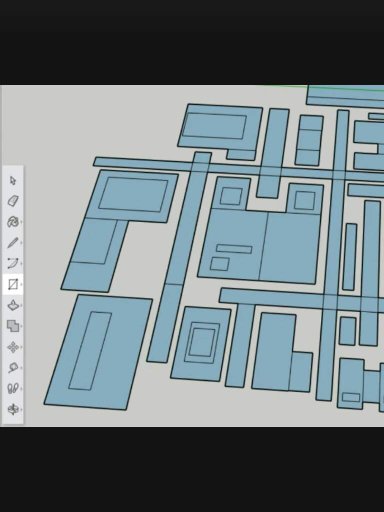The width and height of the screenshot is (384, 512).
Task: Click the small square face beside the notch
Action: 231,196
